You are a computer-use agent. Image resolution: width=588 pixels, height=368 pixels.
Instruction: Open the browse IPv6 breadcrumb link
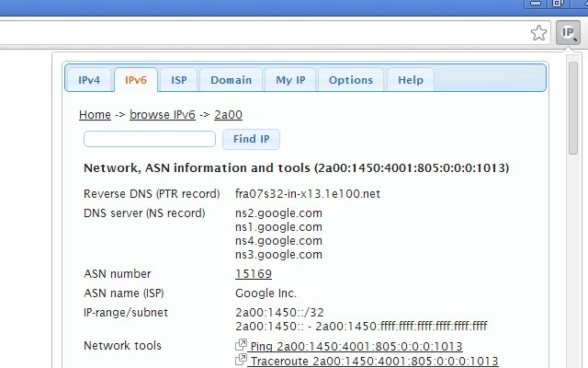pyautogui.click(x=163, y=114)
